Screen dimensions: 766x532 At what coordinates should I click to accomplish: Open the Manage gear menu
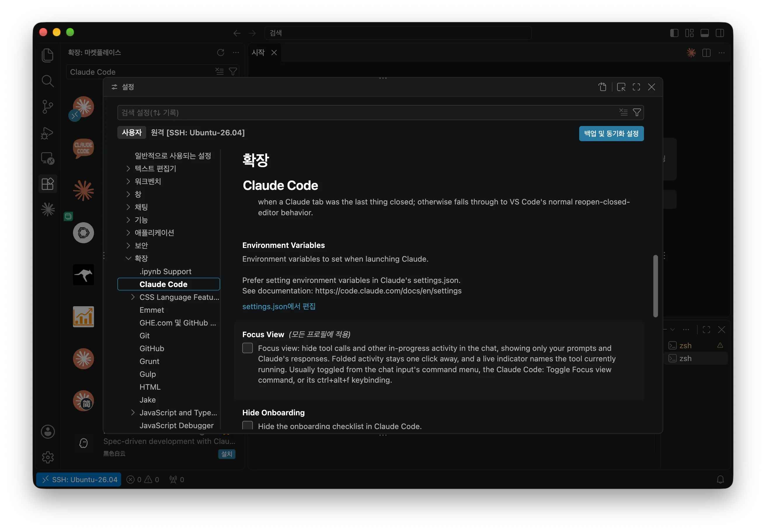click(x=48, y=457)
